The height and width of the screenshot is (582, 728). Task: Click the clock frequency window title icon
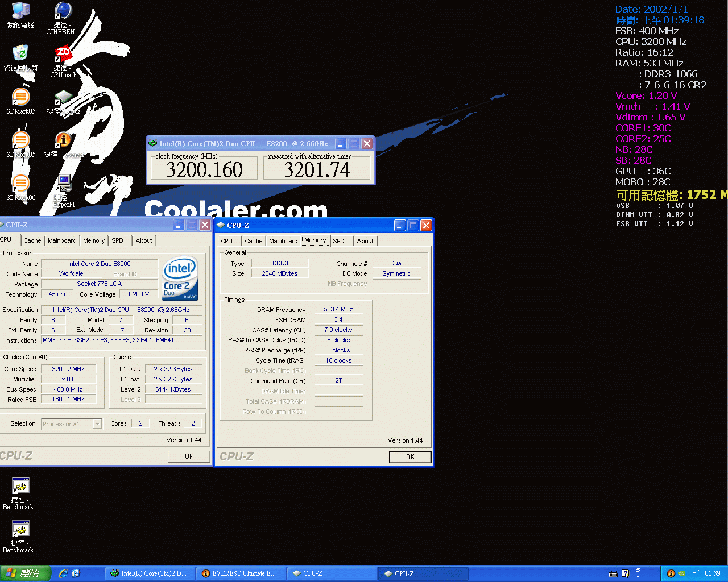(x=152, y=143)
